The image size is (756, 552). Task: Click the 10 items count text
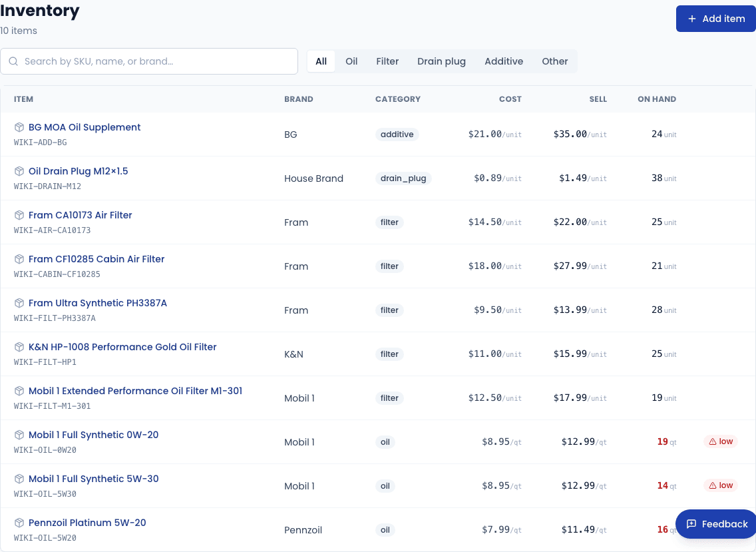click(x=19, y=31)
